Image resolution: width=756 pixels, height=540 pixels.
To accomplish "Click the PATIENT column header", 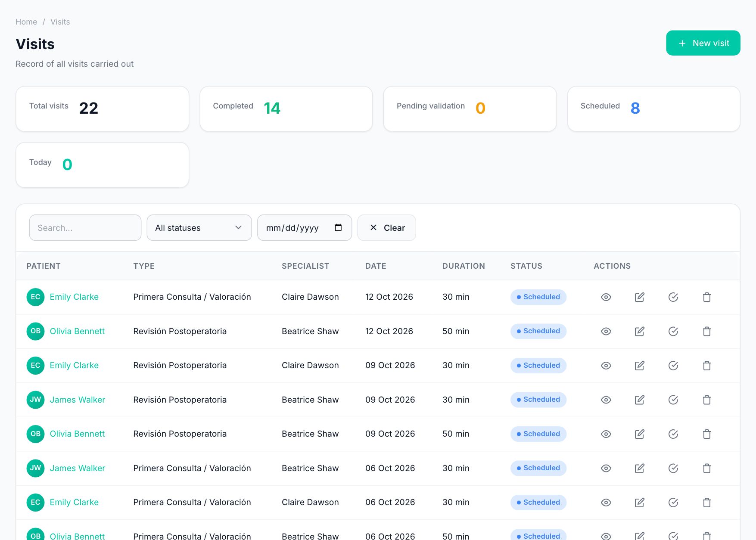I will [x=44, y=266].
